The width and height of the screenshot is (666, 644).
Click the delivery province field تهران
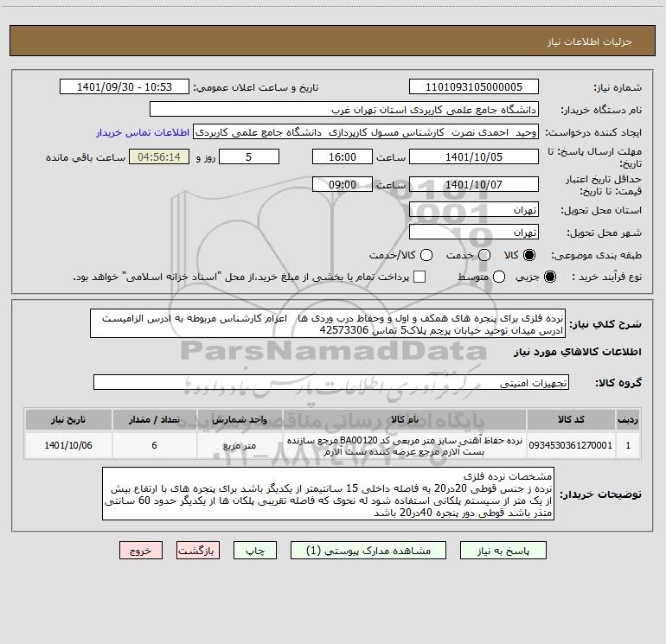point(474,210)
